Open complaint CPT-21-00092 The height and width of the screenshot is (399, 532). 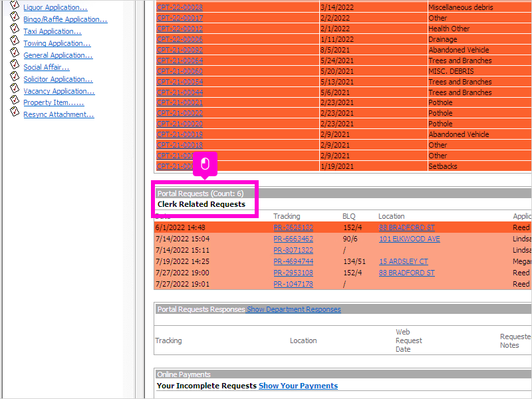tap(180, 50)
